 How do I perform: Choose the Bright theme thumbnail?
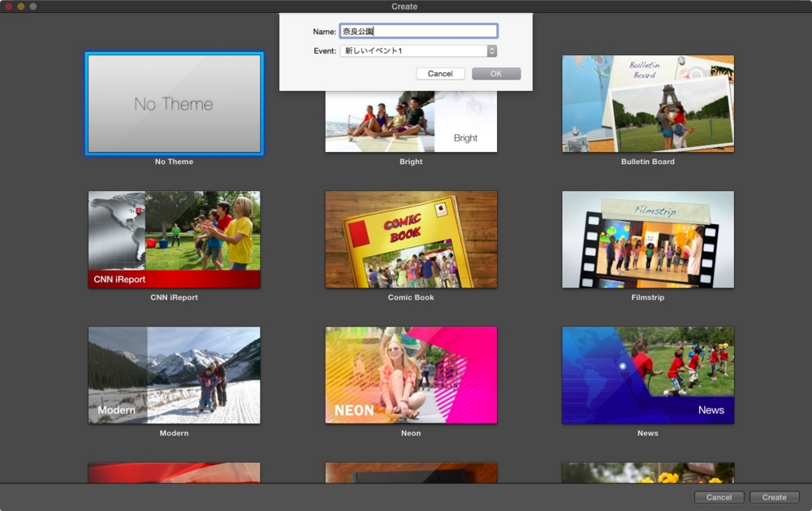click(411, 122)
